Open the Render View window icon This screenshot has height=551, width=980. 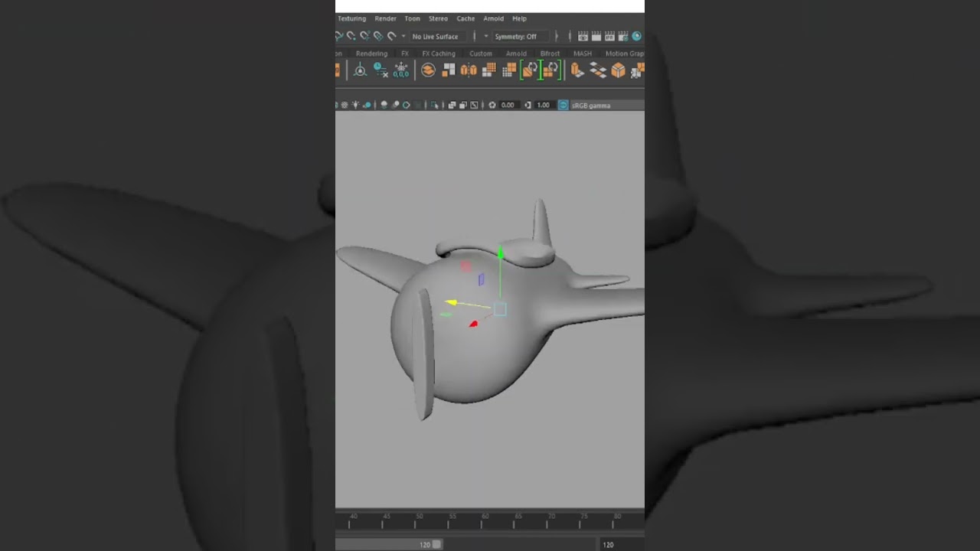tap(583, 36)
